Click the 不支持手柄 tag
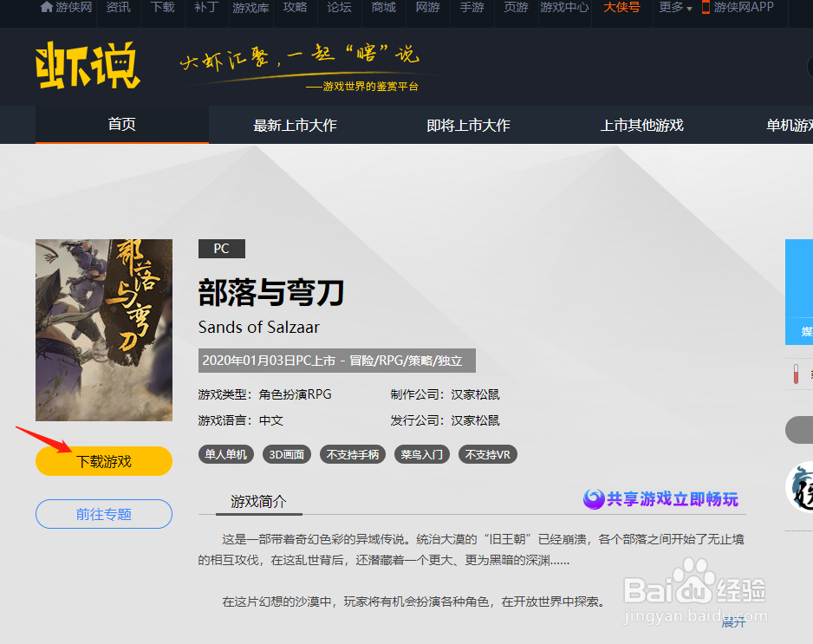The image size is (813, 644). 353,454
